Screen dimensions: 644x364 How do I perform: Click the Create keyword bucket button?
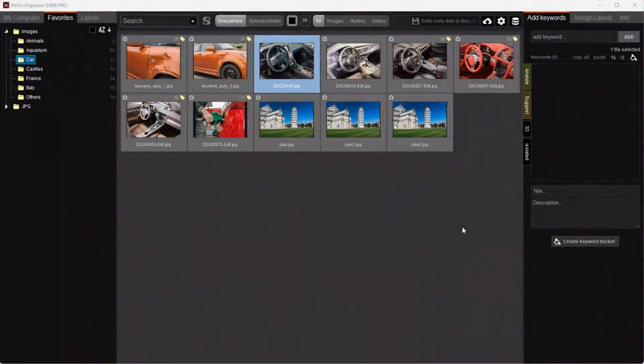coord(585,242)
